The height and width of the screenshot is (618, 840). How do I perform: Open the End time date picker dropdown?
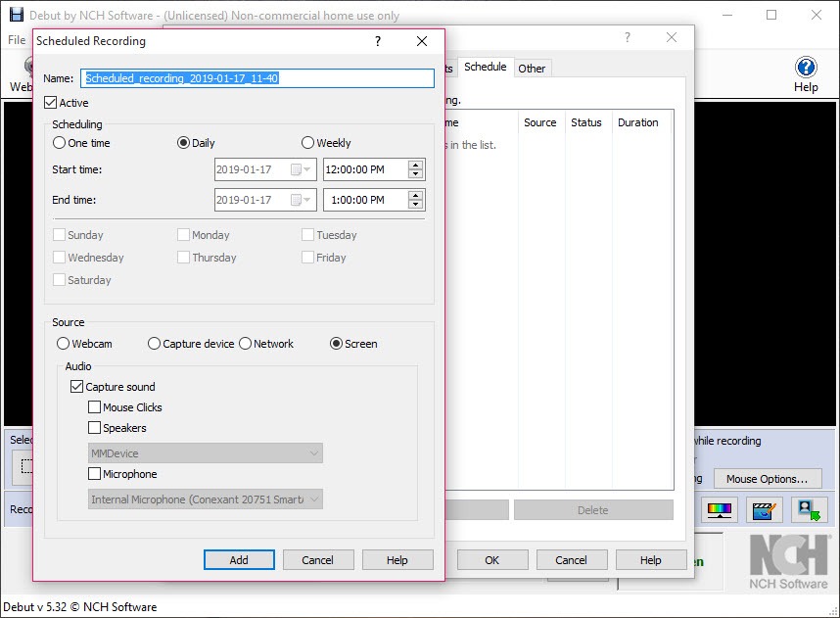click(302, 200)
